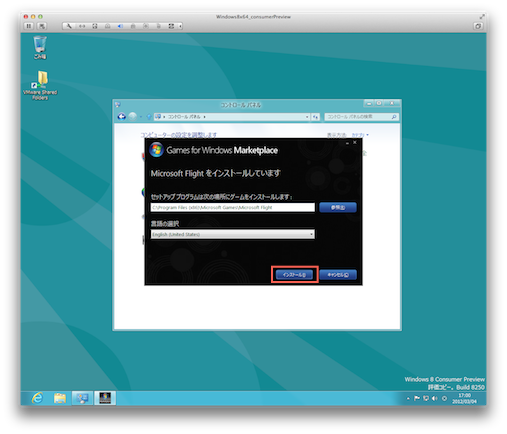Click the pause virtual machine button
Image resolution: width=507 pixels, height=434 pixels.
[x=29, y=26]
